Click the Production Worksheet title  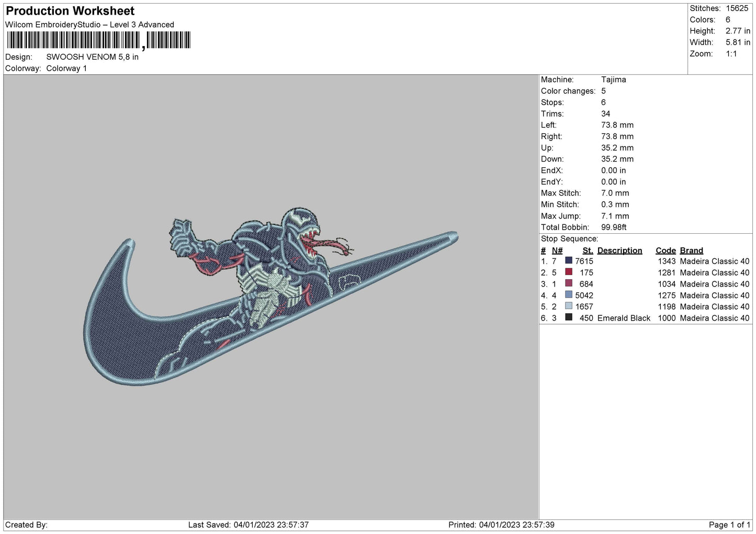(70, 11)
